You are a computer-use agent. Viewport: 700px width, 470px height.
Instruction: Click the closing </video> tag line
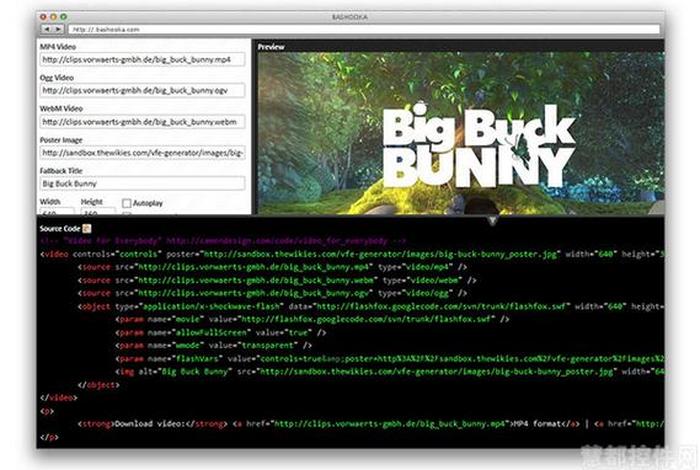pos(59,398)
